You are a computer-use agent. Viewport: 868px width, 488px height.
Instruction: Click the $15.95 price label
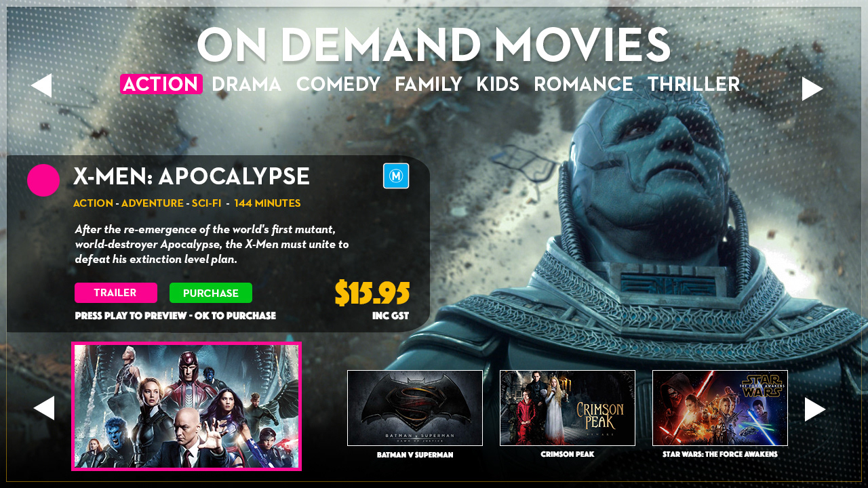(372, 293)
